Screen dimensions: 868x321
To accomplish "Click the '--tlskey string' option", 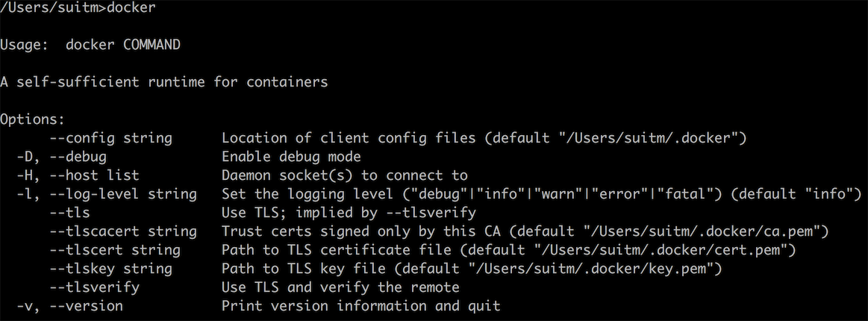I will pos(110,269).
